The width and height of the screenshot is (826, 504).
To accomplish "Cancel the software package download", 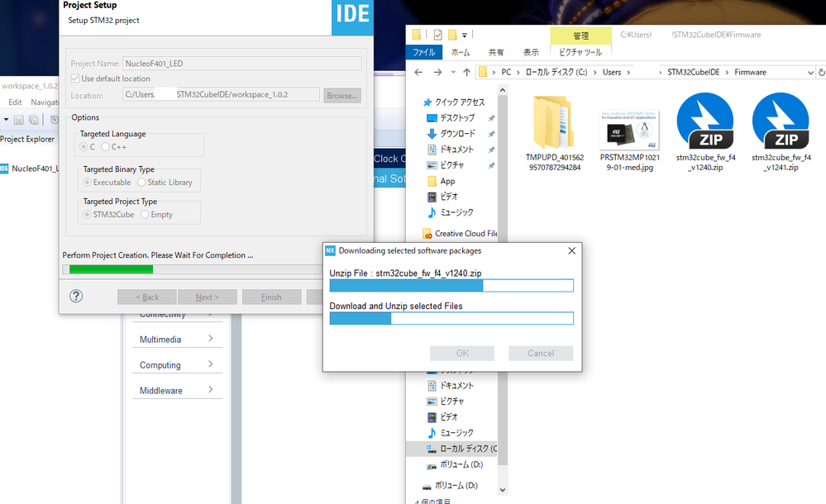I will coord(541,353).
